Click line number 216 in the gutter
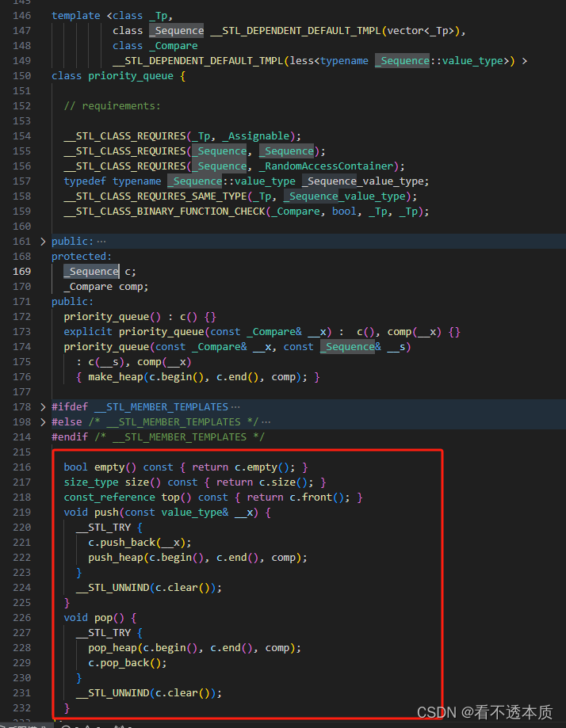Viewport: 566px width, 728px height. [22, 467]
